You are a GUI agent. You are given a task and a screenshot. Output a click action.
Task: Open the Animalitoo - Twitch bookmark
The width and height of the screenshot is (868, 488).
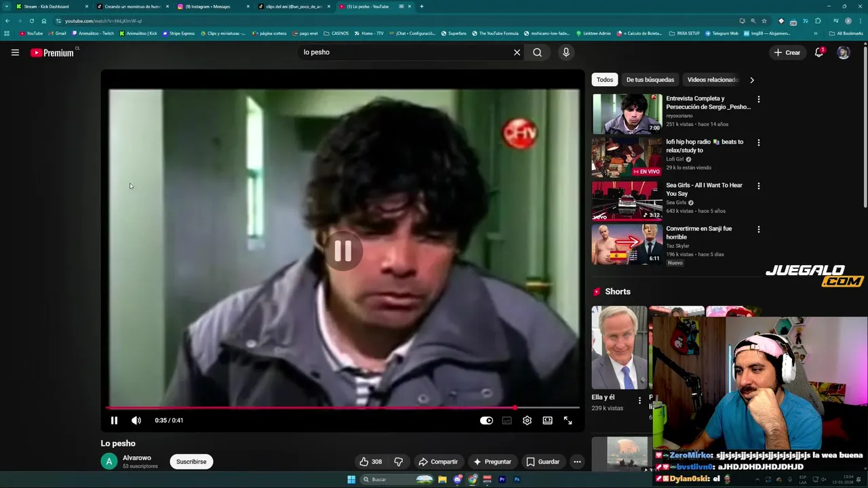(93, 33)
